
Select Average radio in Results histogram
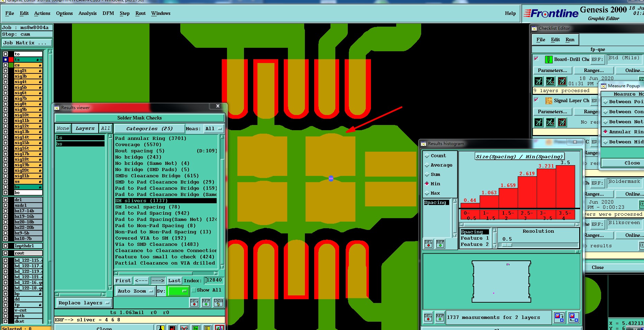(427, 165)
